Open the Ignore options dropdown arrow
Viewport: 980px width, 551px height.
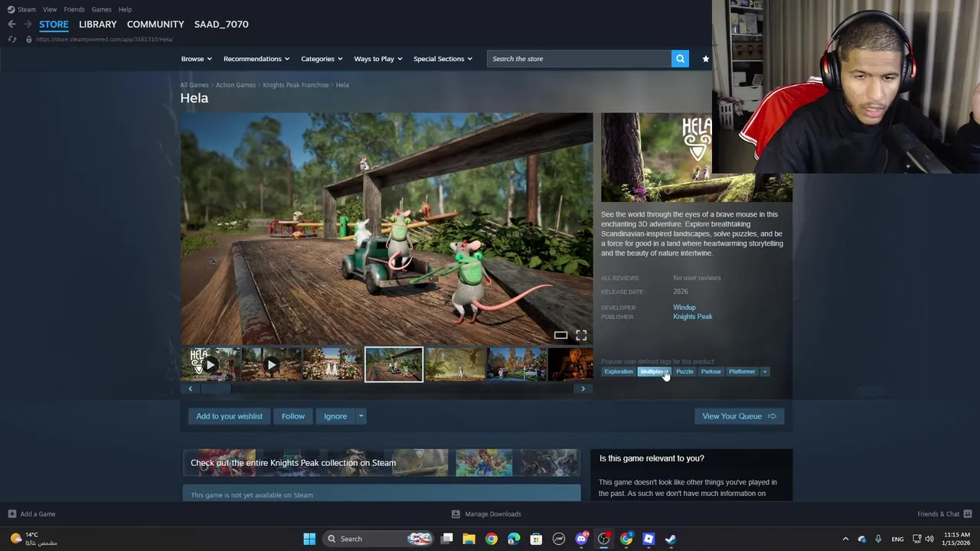click(361, 416)
